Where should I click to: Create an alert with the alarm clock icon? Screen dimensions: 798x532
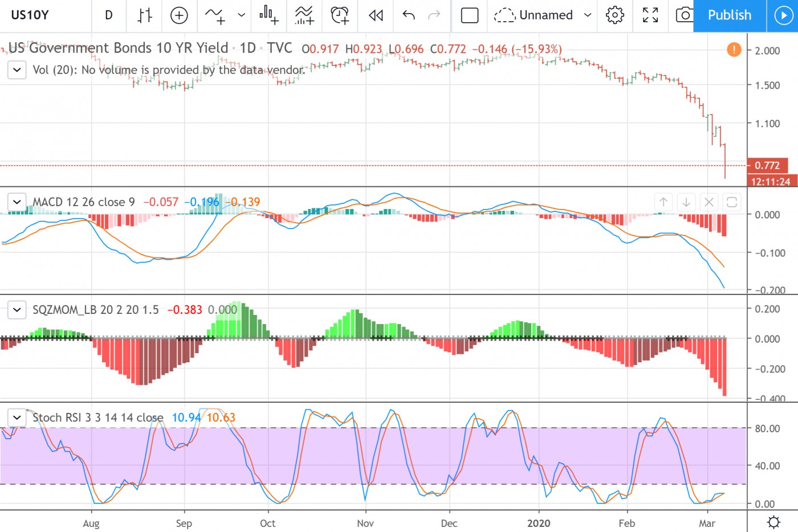click(x=340, y=15)
